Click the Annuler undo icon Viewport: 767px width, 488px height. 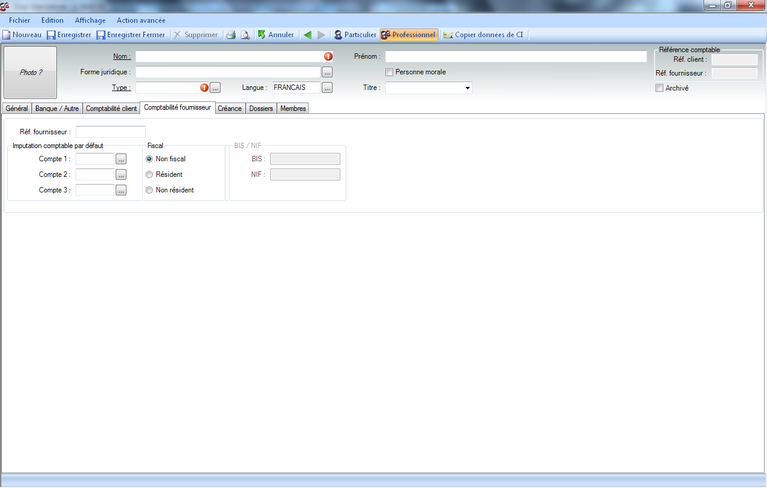tap(262, 35)
